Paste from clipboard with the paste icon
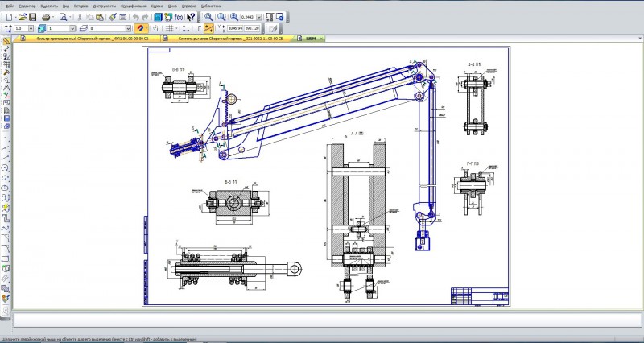Image resolution: width=644 pixels, height=343 pixels. tap(99, 17)
